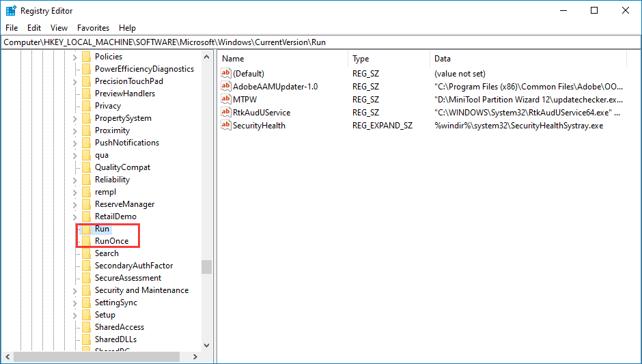642x364 pixels.
Task: Click the RunOnce folder icon
Action: click(x=86, y=241)
